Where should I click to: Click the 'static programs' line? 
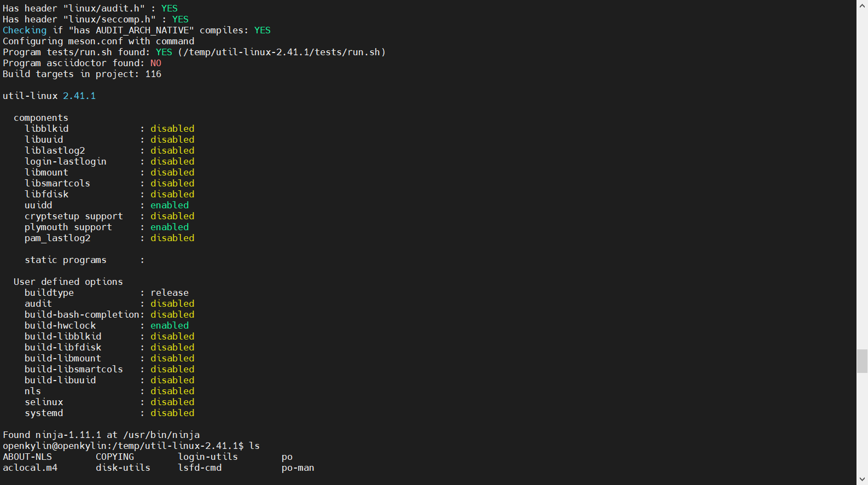tap(85, 260)
